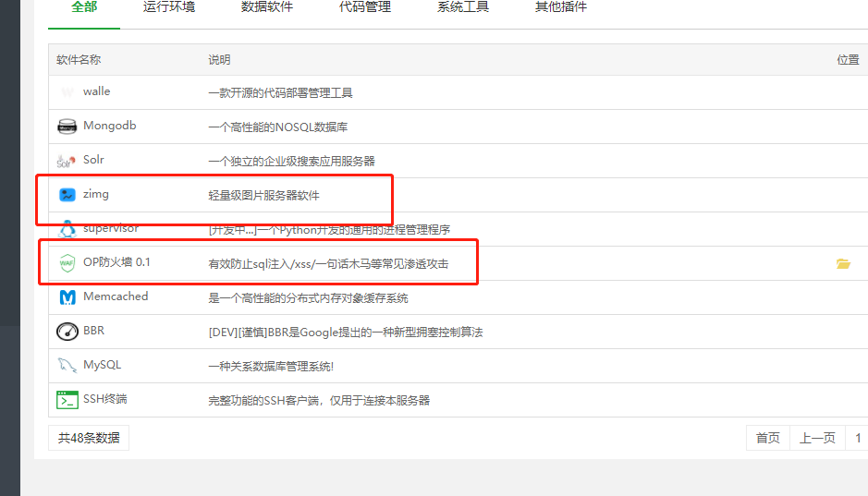
Task: Click the BBR description about Google拥塞控制算法
Action: (346, 333)
